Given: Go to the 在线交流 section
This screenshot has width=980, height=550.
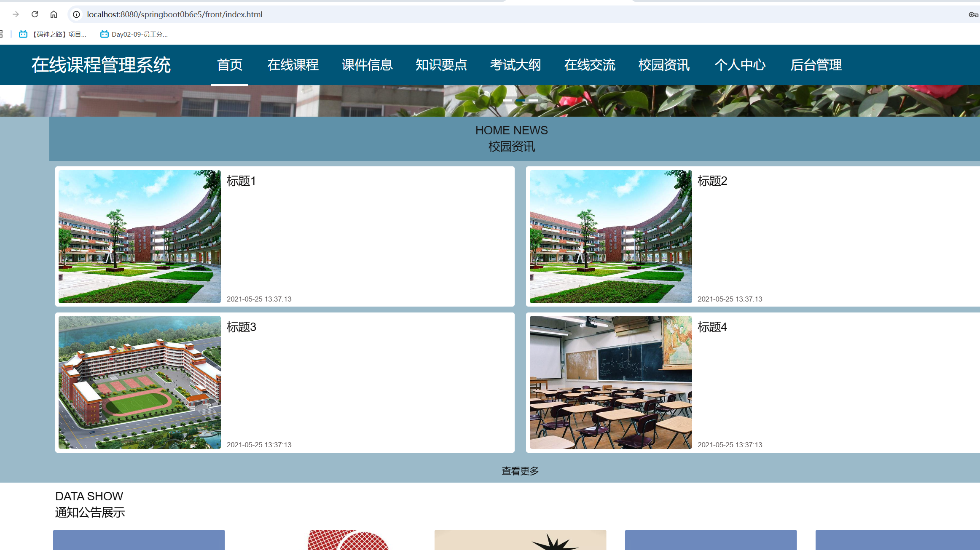Looking at the screenshot, I should point(589,65).
